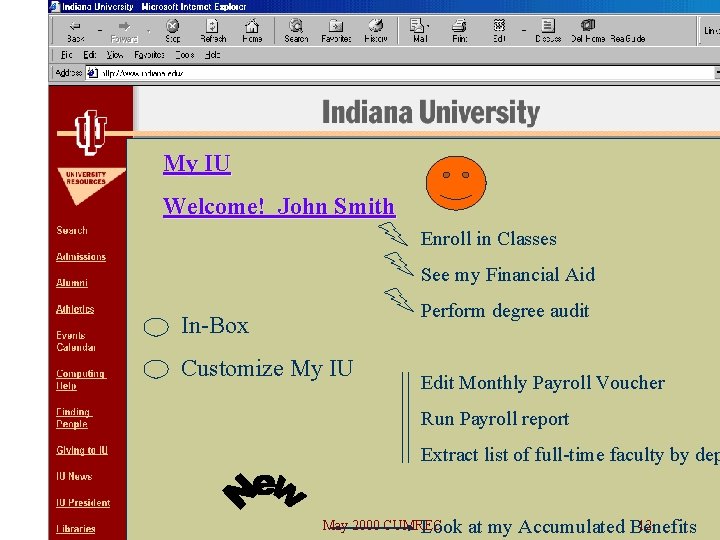This screenshot has width=720, height=540.
Task: Click the RealGuide toolbar button
Action: (628, 39)
